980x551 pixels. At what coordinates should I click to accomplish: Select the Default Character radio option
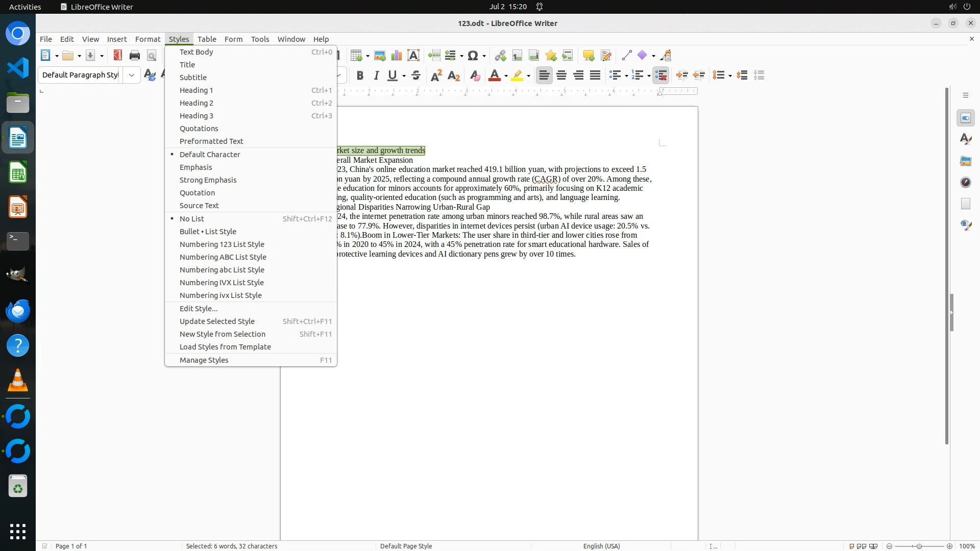point(210,155)
